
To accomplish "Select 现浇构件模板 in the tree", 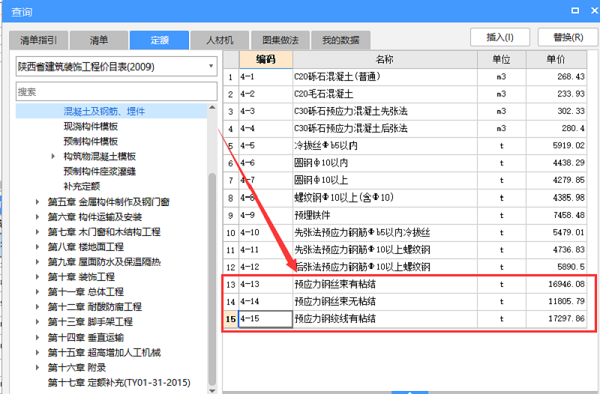I will [91, 126].
